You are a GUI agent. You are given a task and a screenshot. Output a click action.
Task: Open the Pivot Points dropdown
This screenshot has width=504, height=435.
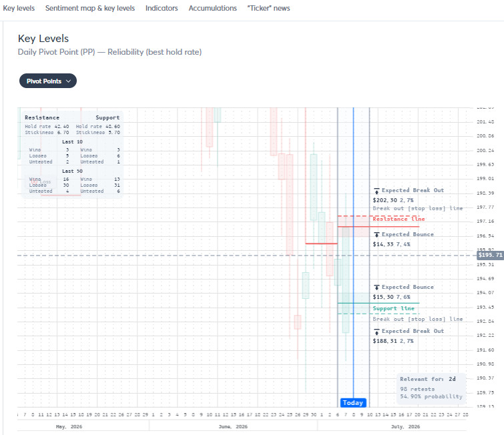[x=48, y=81]
